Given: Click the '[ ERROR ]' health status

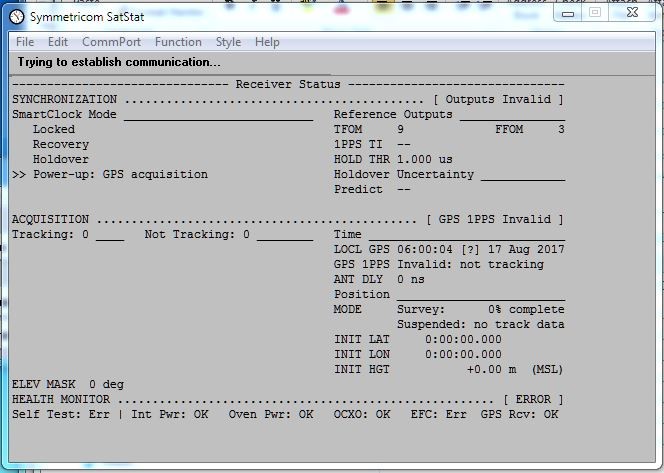Looking at the screenshot, I should tap(533, 400).
